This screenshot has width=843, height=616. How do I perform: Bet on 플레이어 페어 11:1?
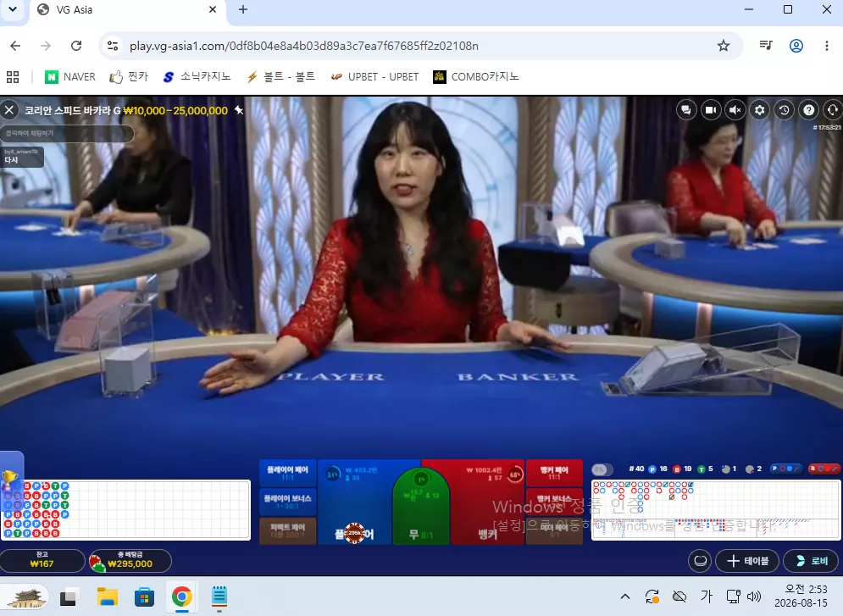(x=287, y=473)
